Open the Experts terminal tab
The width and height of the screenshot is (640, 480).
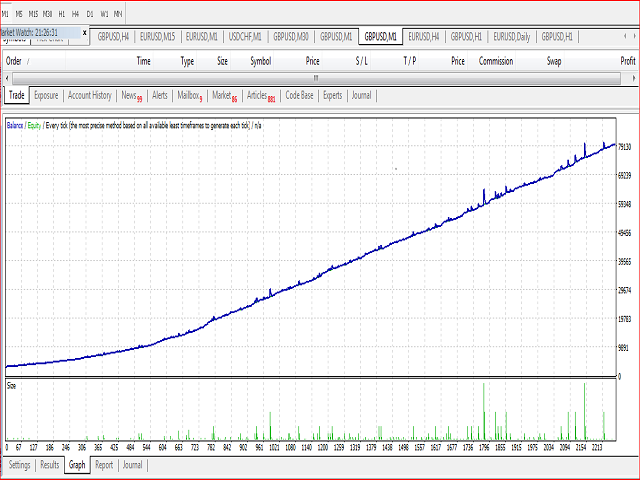coord(333,96)
